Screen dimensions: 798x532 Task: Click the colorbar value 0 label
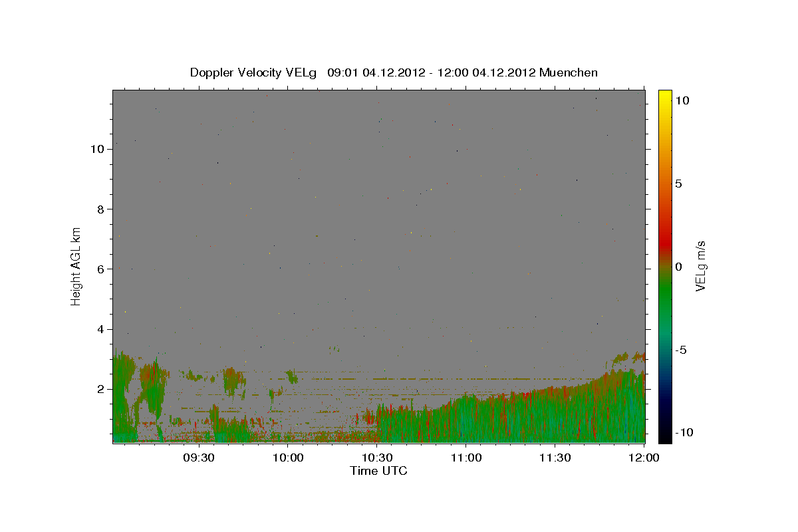(678, 267)
